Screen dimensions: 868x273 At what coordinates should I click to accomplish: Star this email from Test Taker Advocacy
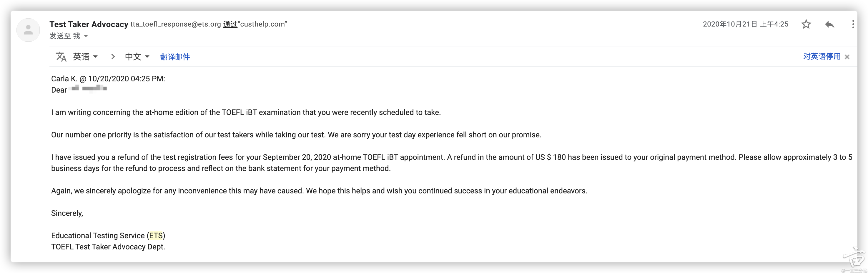(806, 24)
